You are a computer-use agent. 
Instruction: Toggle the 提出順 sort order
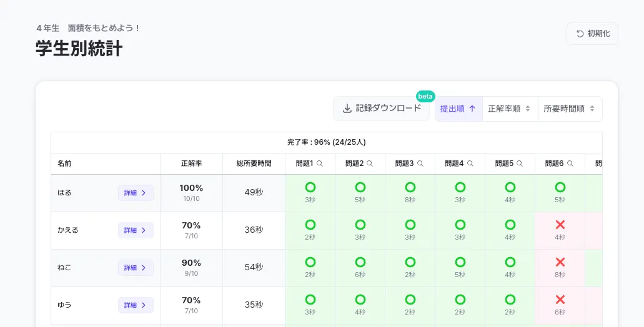[458, 109]
